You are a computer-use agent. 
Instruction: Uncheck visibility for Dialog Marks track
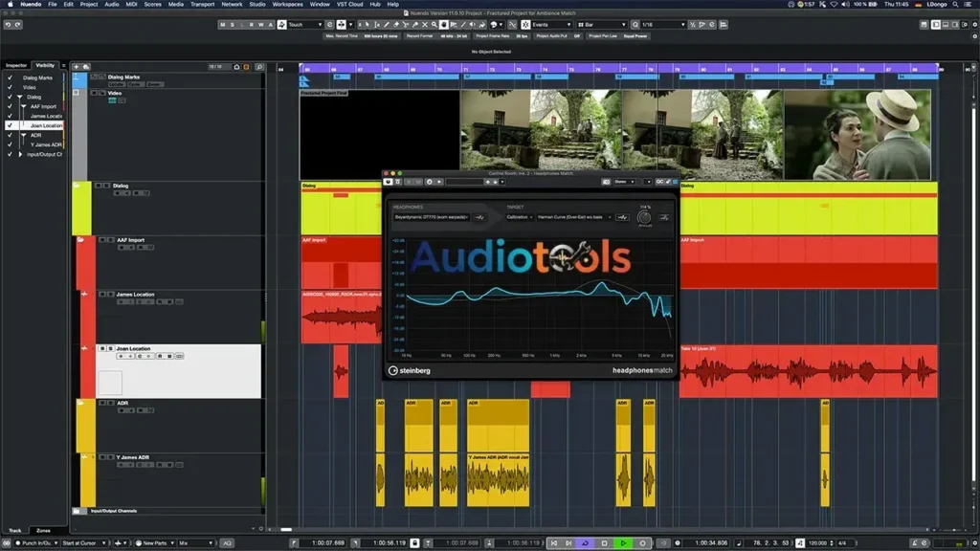pyautogui.click(x=11, y=77)
